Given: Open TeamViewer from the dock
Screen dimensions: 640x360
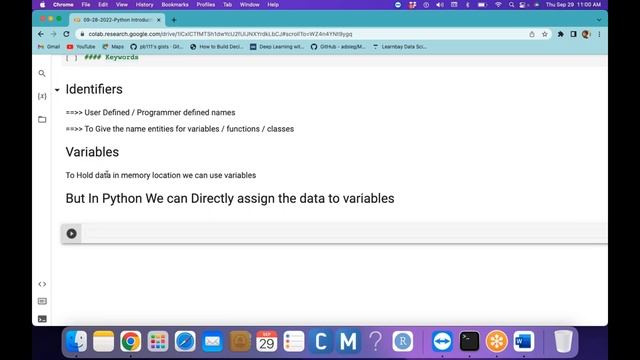Looking at the screenshot, I should pyautogui.click(x=442, y=341).
